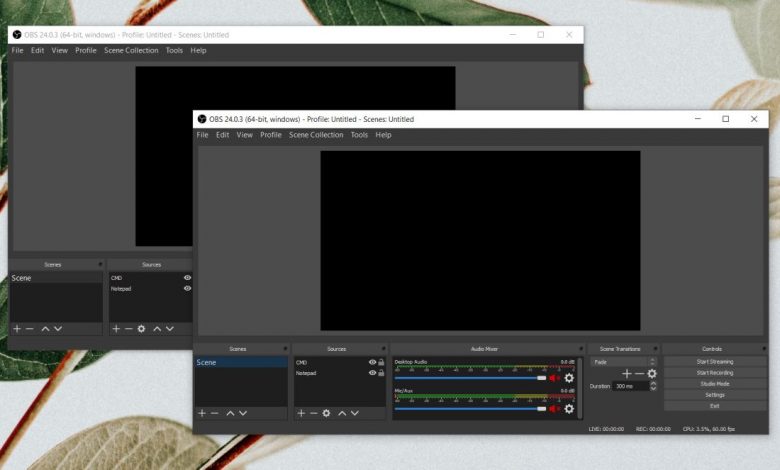Open Edit menu in front OBS window

[222, 135]
